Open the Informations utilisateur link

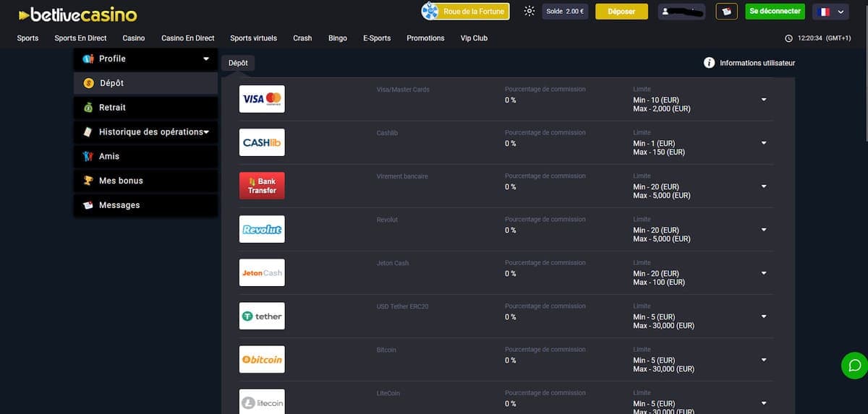tap(757, 63)
